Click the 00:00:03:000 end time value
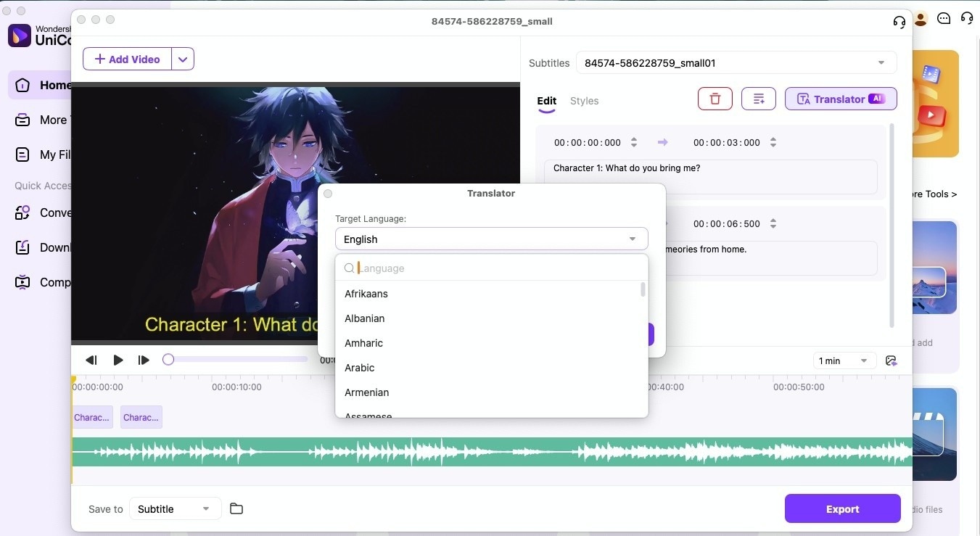The image size is (980, 536). pyautogui.click(x=727, y=143)
